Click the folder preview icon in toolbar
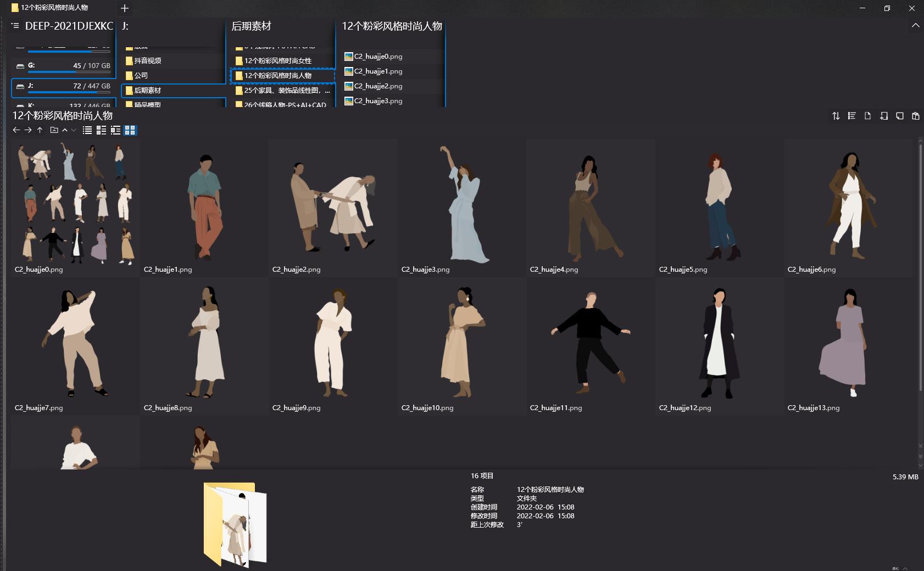 coord(54,130)
